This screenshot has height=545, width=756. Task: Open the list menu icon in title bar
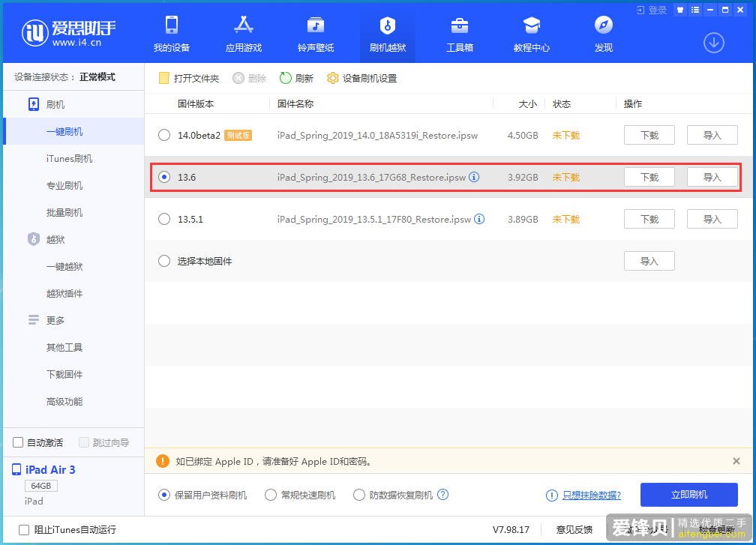[694, 10]
